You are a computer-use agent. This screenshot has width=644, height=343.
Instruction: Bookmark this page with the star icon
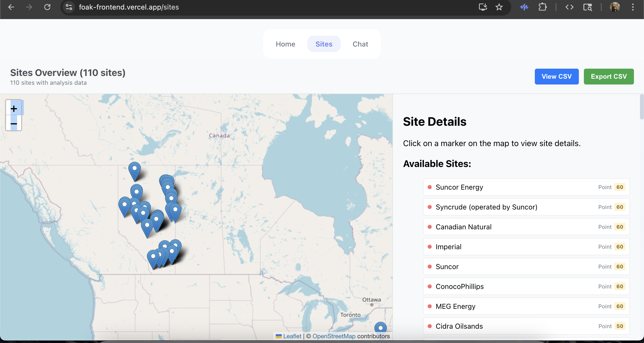499,7
